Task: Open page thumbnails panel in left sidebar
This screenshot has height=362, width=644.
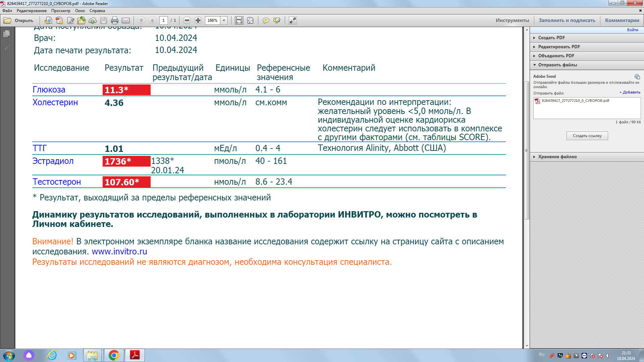Action: [6, 34]
